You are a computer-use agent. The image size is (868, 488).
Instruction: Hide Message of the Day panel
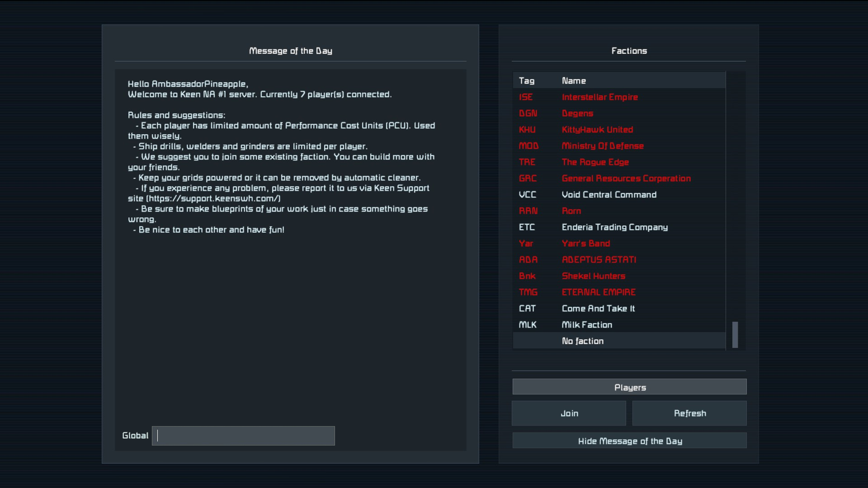click(629, 441)
